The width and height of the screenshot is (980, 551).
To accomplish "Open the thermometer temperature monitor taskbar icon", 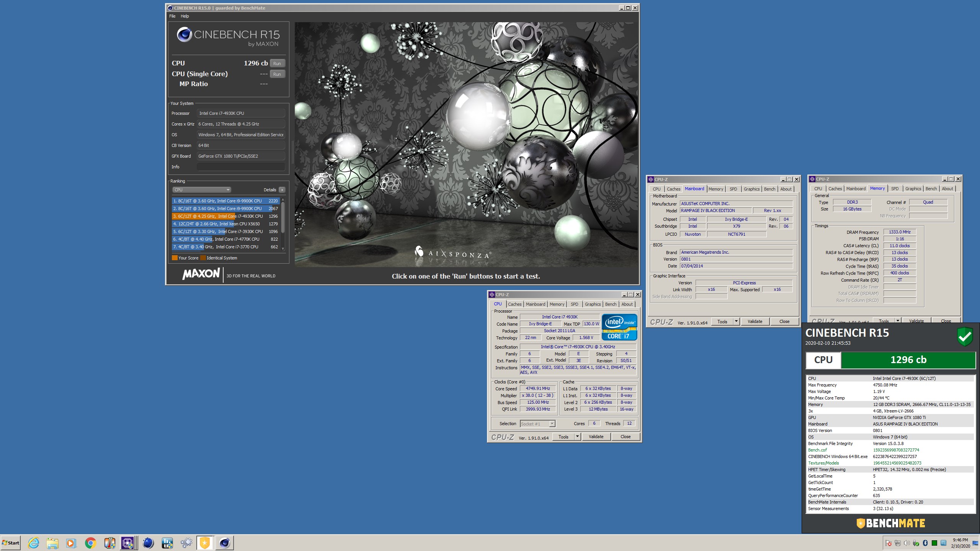I will tap(110, 543).
